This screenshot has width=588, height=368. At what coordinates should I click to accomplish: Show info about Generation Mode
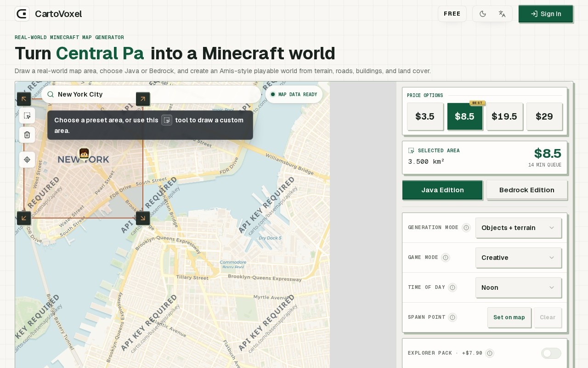(x=466, y=228)
